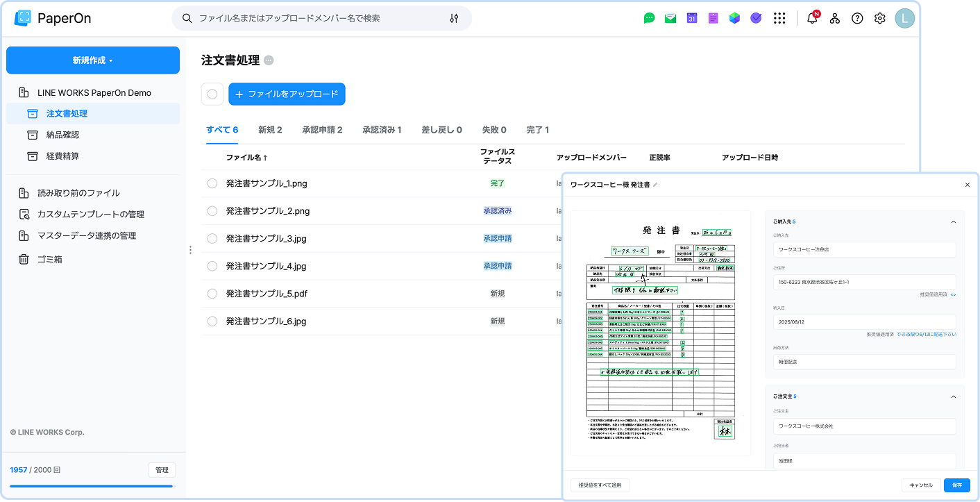Click the 出荷方法 field 郵便配送
Viewport: 980px width, 502px height.
864,362
